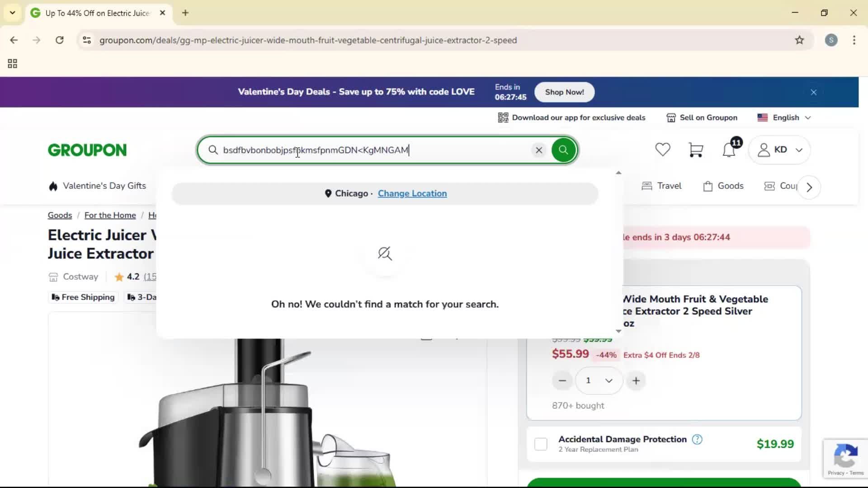The width and height of the screenshot is (868, 488).
Task: Click the QR code app download icon
Action: [503, 117]
